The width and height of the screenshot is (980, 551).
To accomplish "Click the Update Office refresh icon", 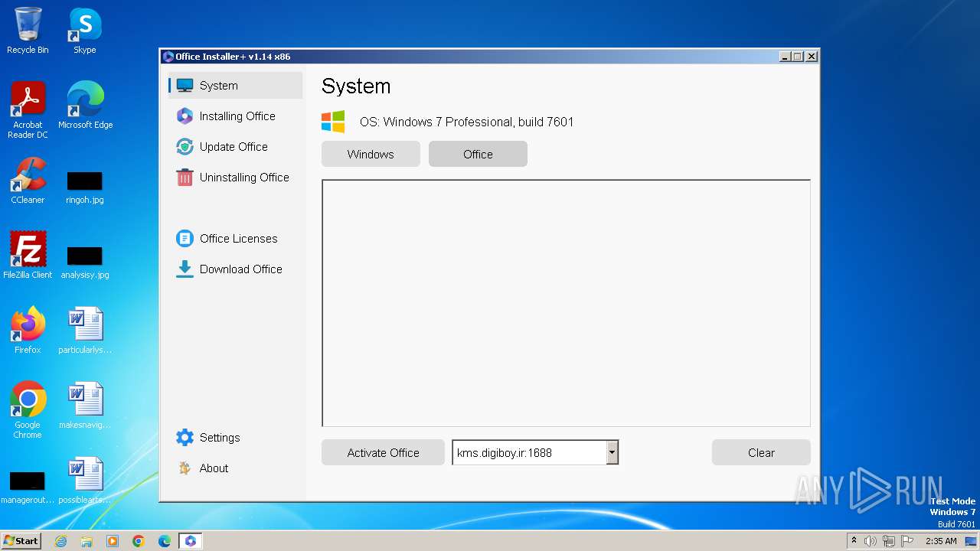I will point(185,147).
